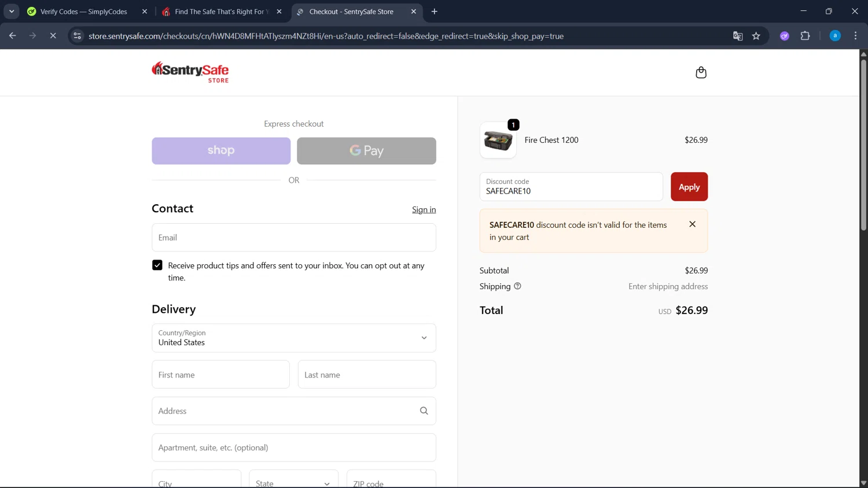
Task: Click the Subtotal label
Action: (x=494, y=271)
